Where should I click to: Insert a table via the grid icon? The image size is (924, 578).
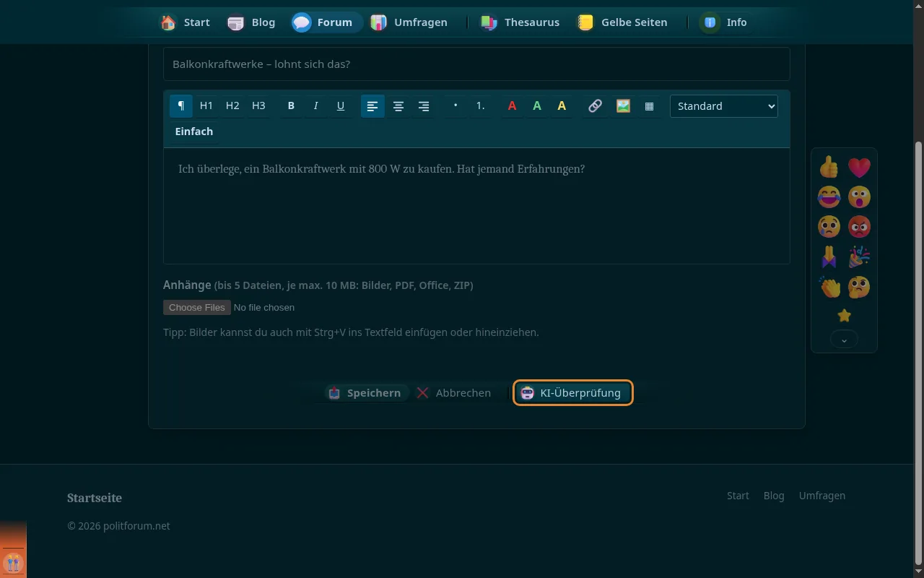pyautogui.click(x=649, y=106)
